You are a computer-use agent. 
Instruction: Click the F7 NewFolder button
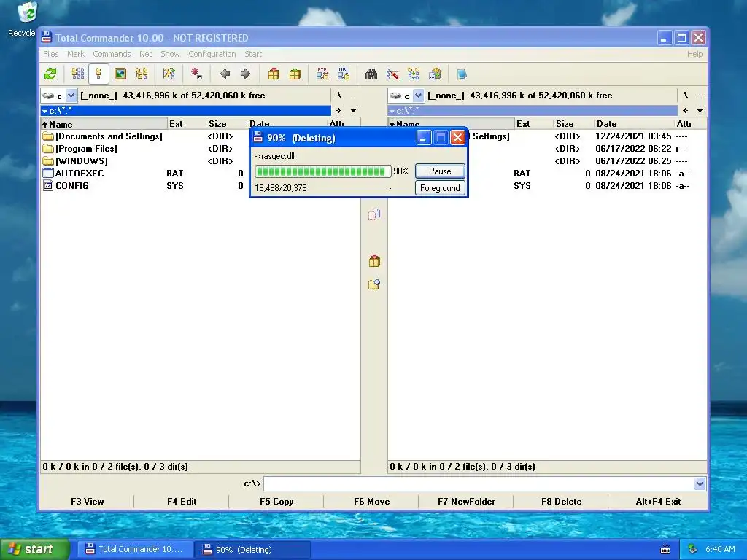tap(466, 502)
